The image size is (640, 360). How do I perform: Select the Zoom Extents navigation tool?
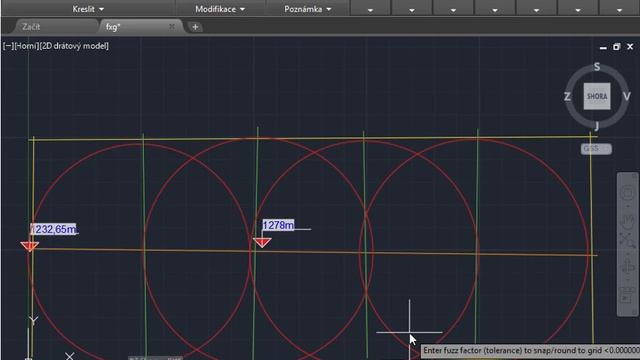point(627,240)
